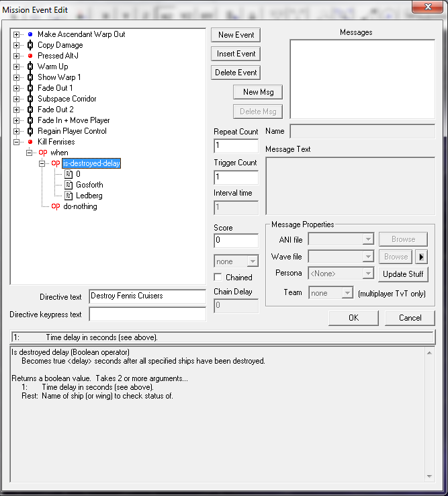Viewport: 448px width, 496px height.
Task: Click the data icon beside the 0 argument
Action: [69, 174]
